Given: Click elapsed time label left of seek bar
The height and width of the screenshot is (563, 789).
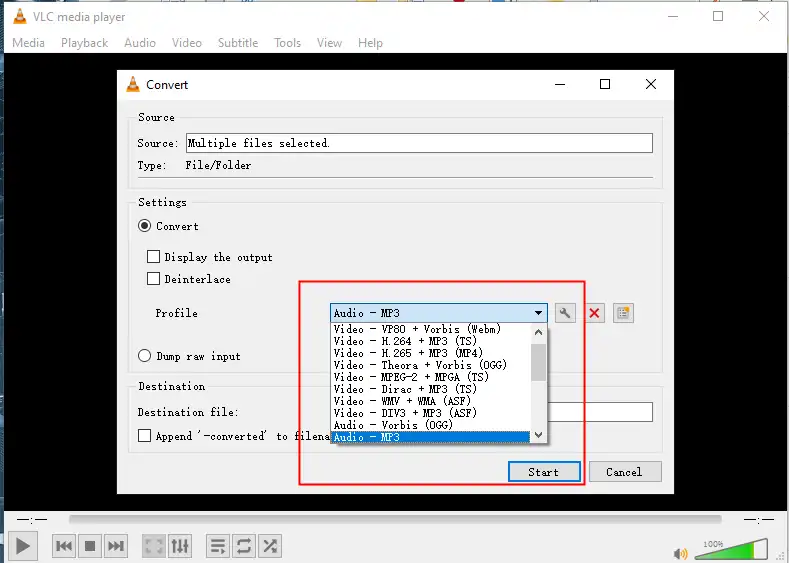Looking at the screenshot, I should tap(32, 519).
